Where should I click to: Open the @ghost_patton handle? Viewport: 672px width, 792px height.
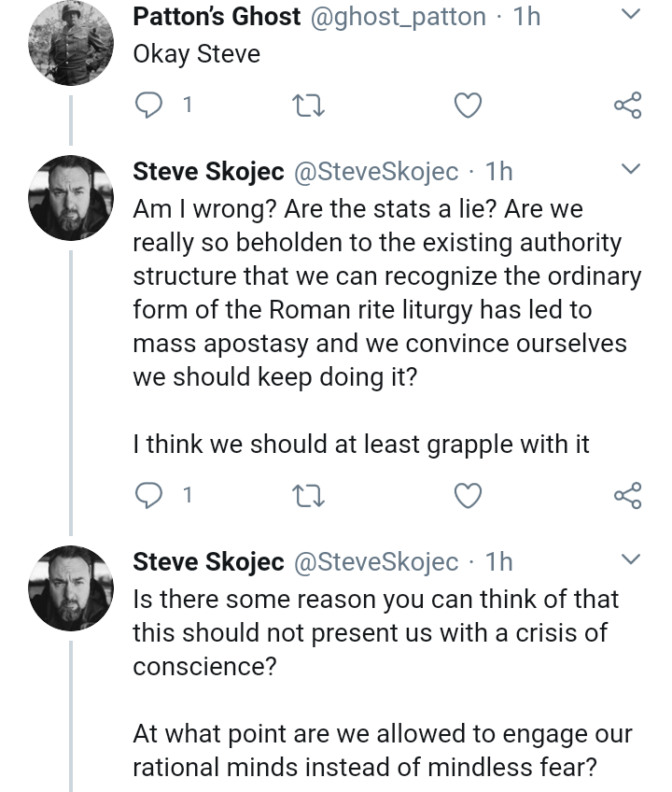coord(398,17)
